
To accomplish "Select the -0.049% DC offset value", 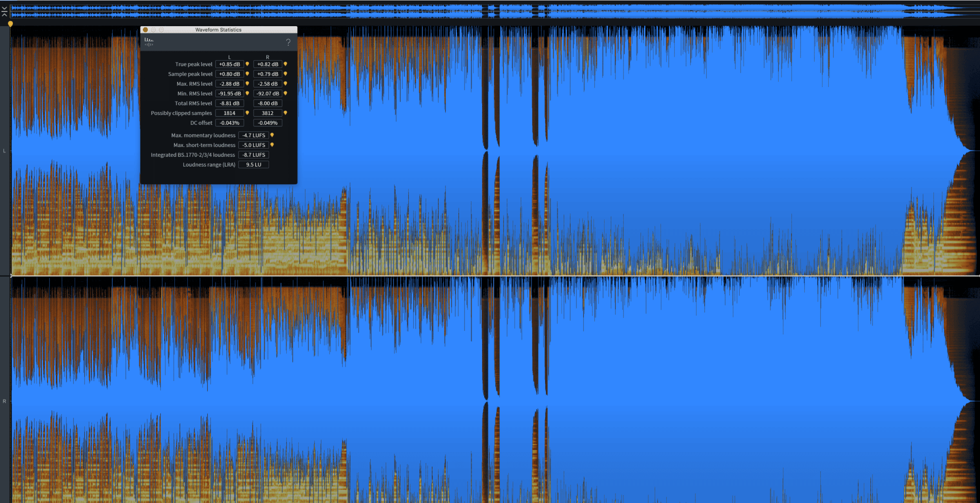I will pyautogui.click(x=268, y=123).
